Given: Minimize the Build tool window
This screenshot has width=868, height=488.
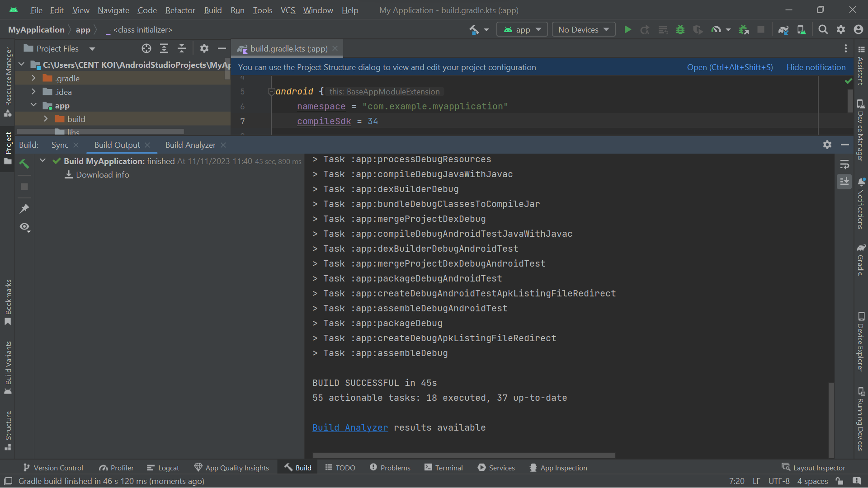Looking at the screenshot, I should [x=845, y=145].
